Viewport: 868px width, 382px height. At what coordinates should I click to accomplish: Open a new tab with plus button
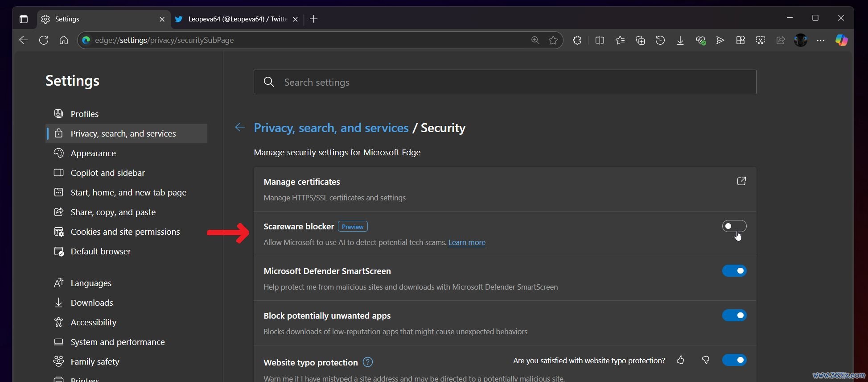[314, 19]
